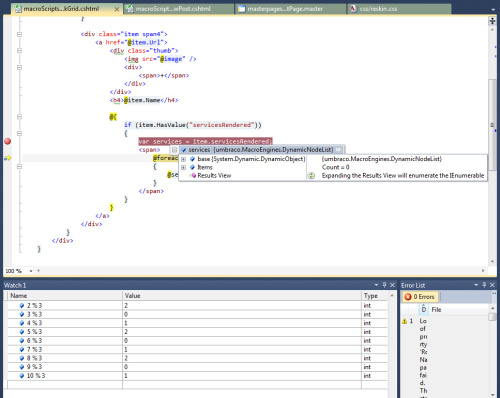Click the horizontal scrollbar right arrow
Image resolution: width=500 pixels, height=398 pixels.
pyautogui.click(x=483, y=271)
